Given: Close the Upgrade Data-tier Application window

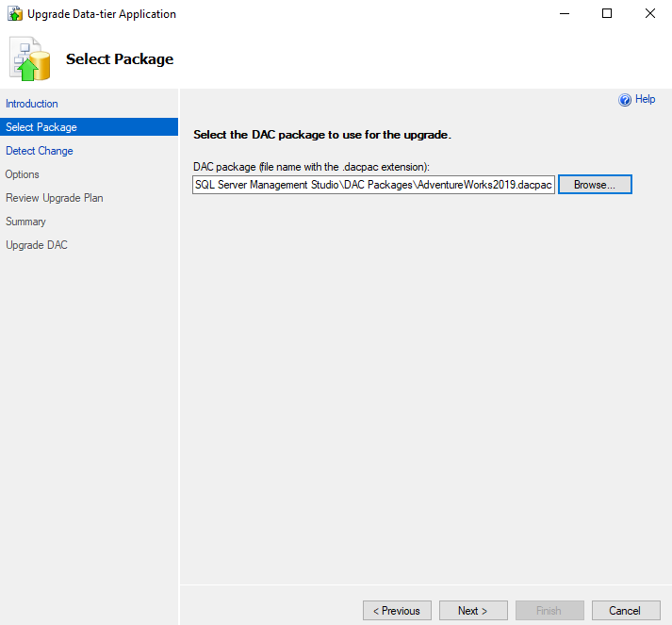Looking at the screenshot, I should point(650,13).
